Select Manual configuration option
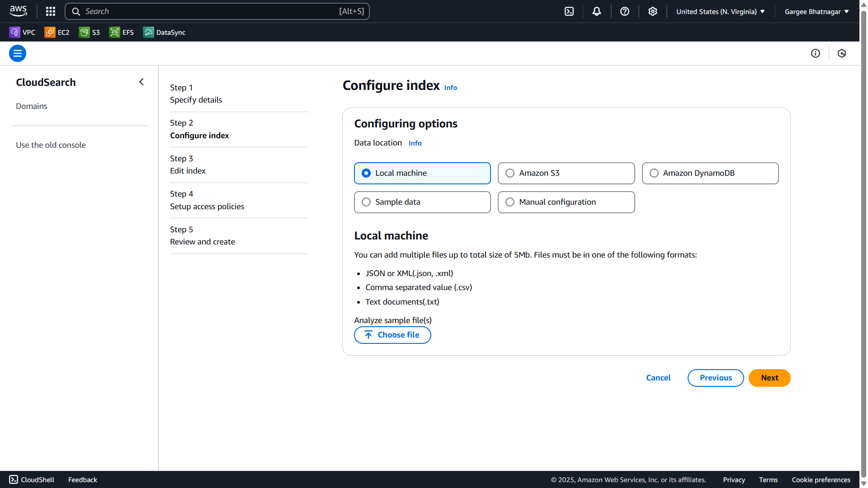This screenshot has width=868, height=488. pos(566,202)
